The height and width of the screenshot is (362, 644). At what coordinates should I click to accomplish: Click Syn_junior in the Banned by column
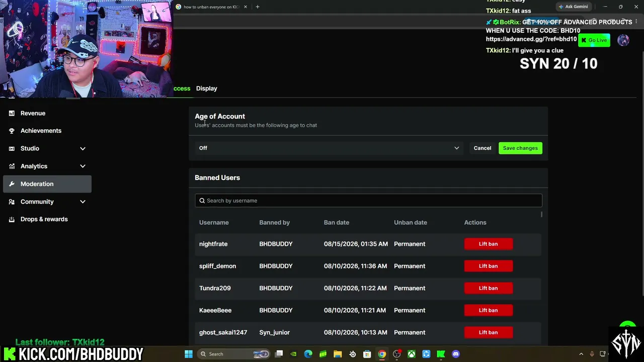274,332
